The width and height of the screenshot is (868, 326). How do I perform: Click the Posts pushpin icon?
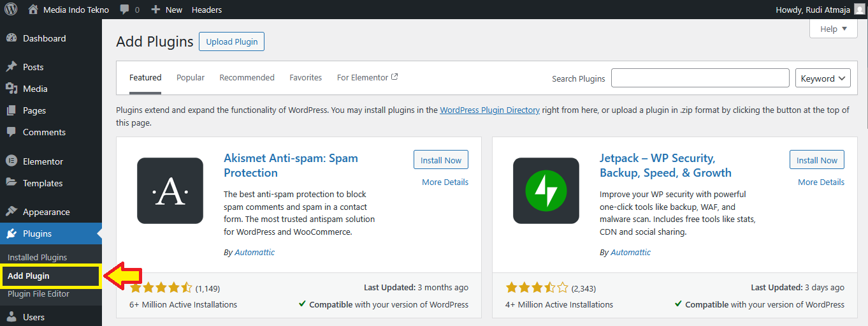tap(11, 67)
